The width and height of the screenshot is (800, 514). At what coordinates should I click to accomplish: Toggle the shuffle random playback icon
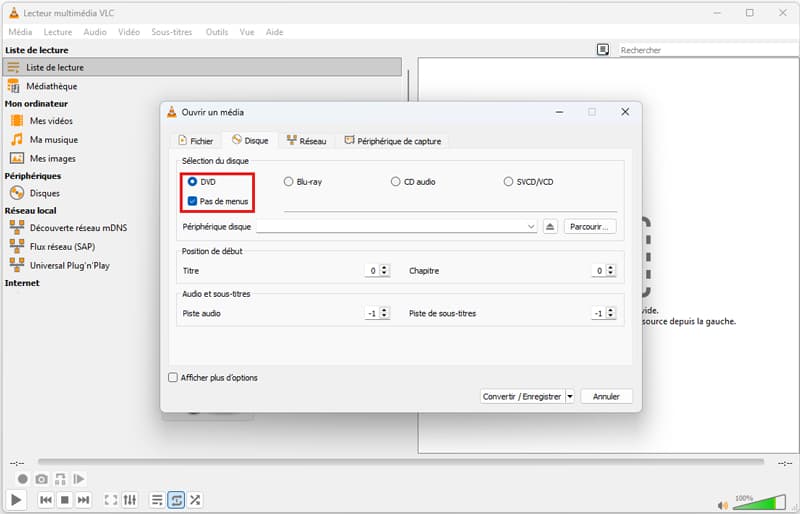pos(195,500)
